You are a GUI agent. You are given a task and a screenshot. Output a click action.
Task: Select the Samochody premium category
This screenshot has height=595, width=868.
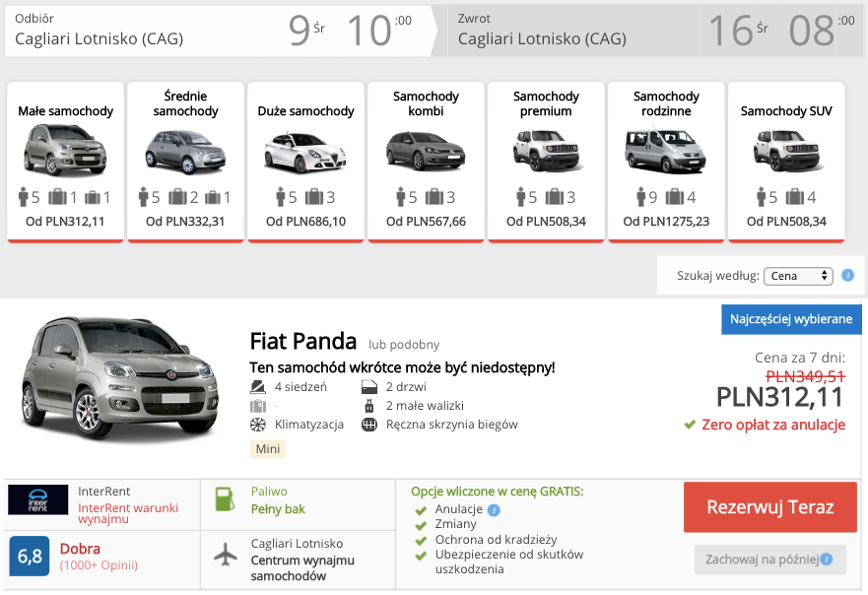coord(546,163)
